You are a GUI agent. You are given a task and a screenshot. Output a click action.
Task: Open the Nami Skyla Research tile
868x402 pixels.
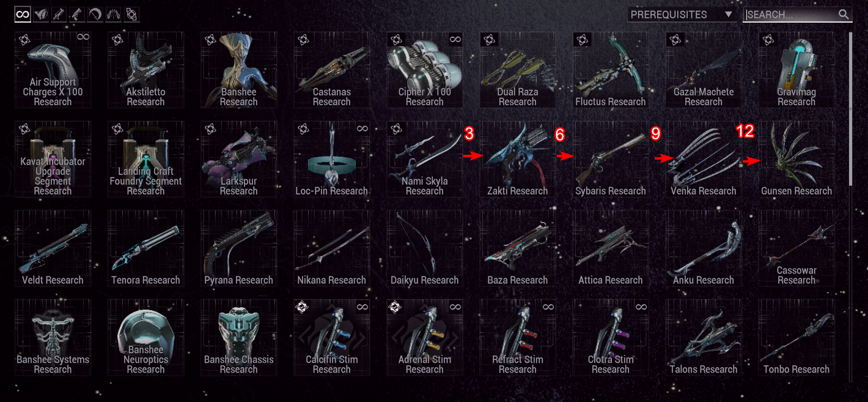[424, 159]
